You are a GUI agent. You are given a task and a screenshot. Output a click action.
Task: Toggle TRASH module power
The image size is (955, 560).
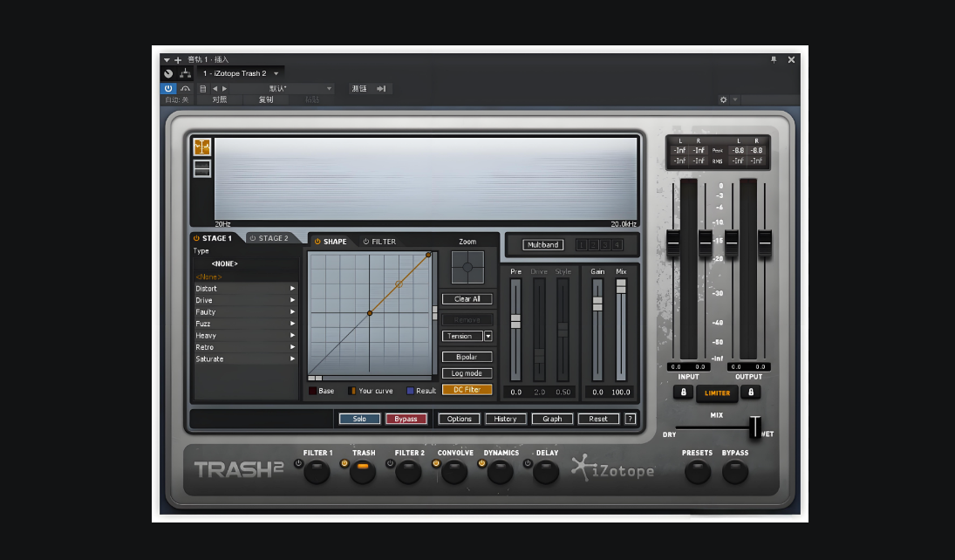click(344, 464)
